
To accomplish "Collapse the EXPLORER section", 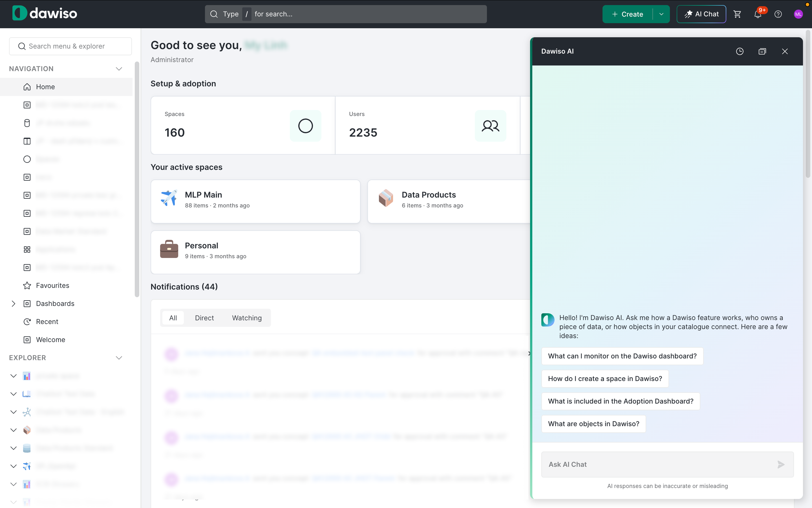I will coord(119,358).
